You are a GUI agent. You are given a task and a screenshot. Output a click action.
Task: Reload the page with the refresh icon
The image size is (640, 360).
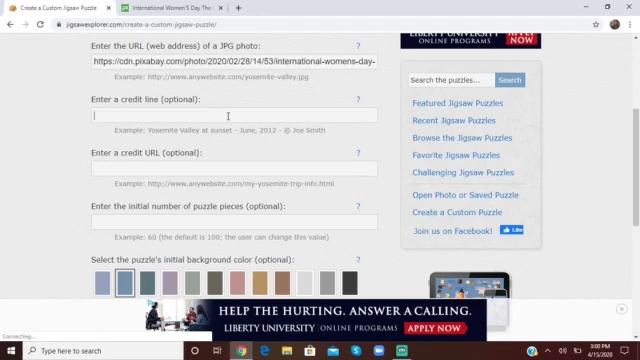click(40, 24)
